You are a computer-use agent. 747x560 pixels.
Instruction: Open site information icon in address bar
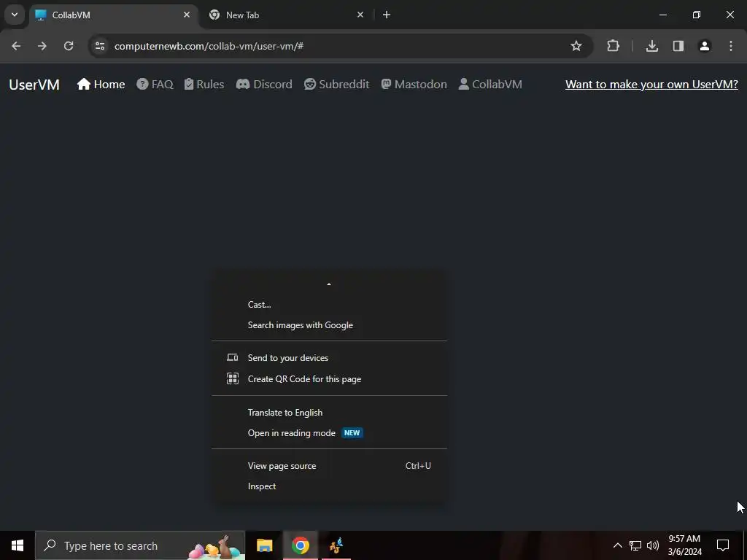pos(100,46)
